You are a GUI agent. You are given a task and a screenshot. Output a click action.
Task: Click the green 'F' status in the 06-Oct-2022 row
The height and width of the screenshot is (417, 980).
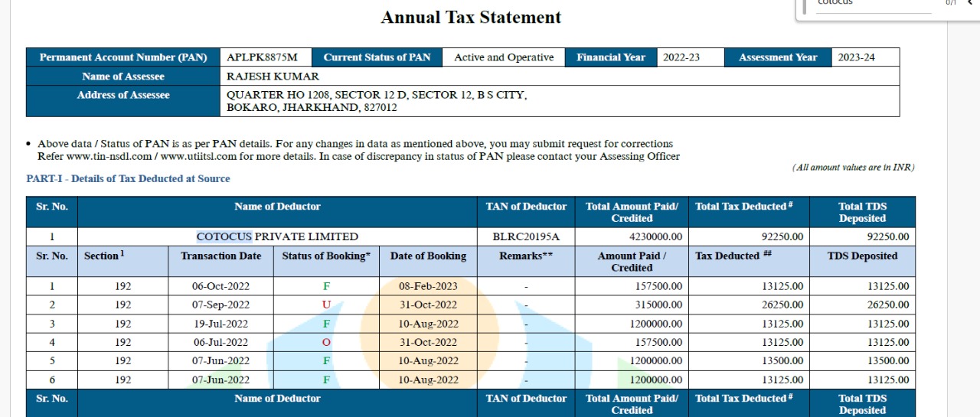tap(326, 286)
